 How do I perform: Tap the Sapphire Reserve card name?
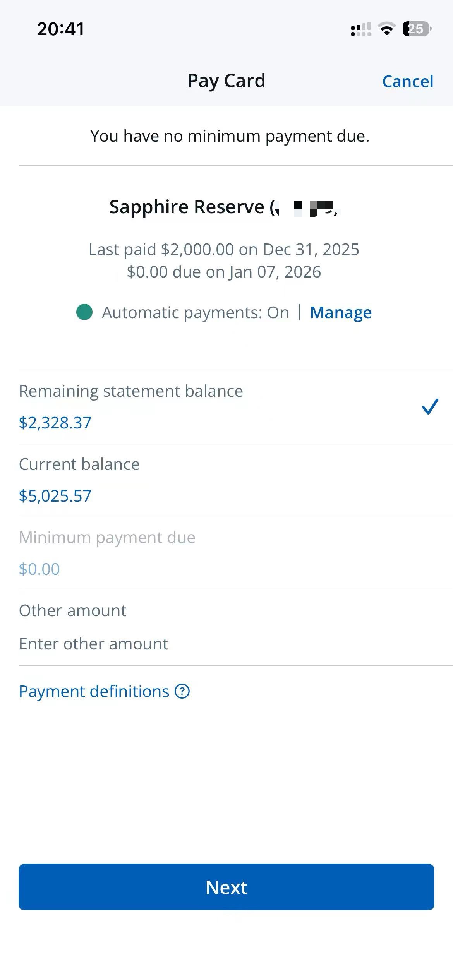coord(187,207)
